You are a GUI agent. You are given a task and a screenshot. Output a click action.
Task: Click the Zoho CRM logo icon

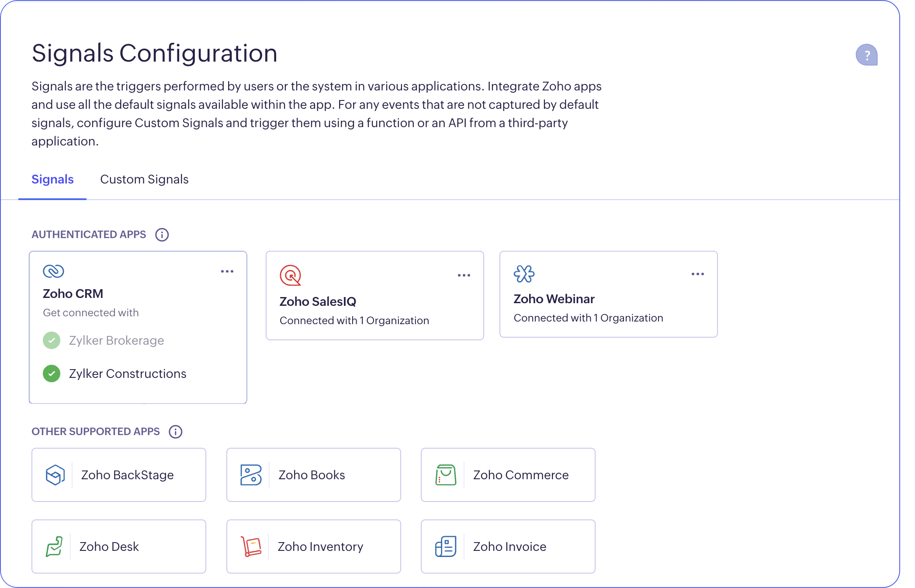coord(54,271)
